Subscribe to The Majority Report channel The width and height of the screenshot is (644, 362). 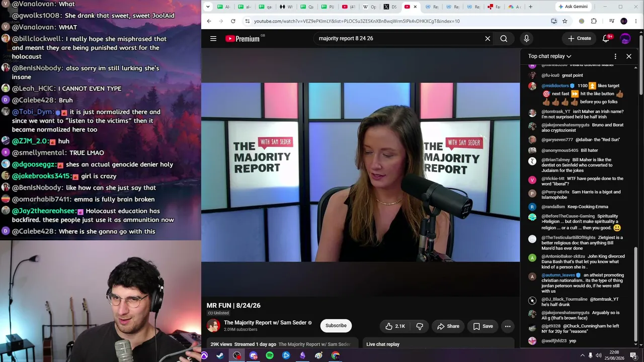(336, 326)
